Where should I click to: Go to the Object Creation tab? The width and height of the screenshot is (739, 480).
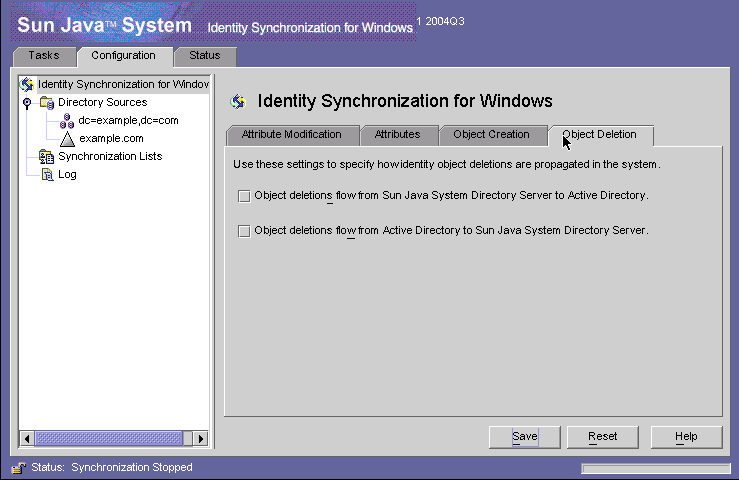pyautogui.click(x=492, y=135)
